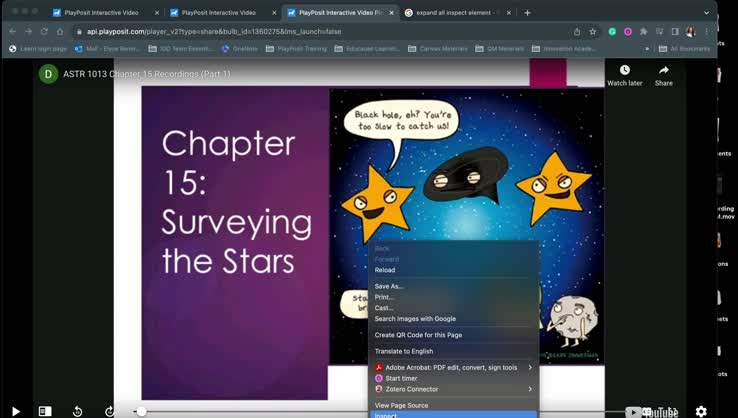Viewport: 738px width, 418px height.
Task: Expand the Adobe Acrobat submenu arrow
Action: coord(530,367)
